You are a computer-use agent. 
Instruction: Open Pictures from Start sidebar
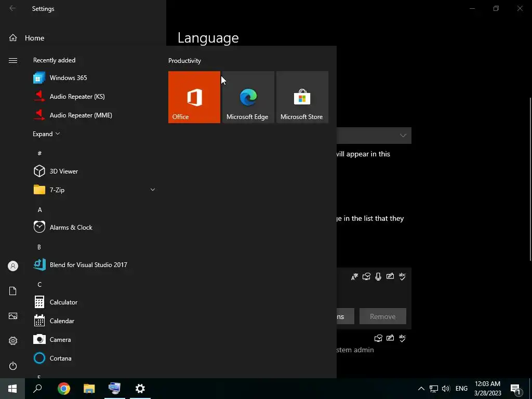click(13, 316)
